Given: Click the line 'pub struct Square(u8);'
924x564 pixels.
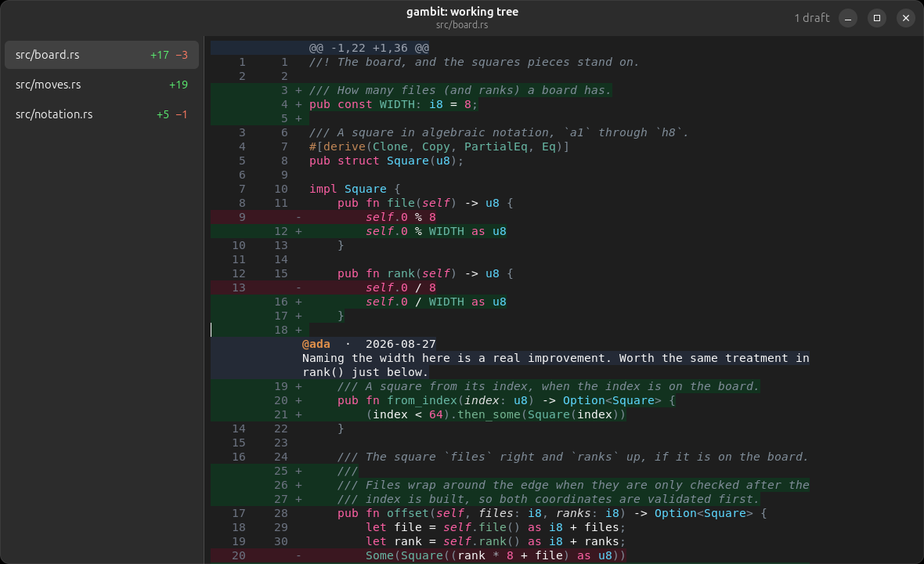Looking at the screenshot, I should [387, 161].
